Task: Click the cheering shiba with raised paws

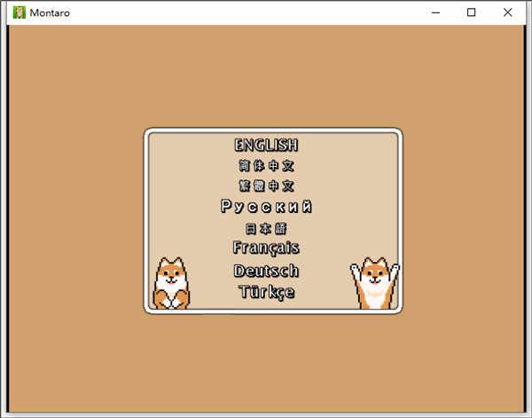Action: [375, 283]
